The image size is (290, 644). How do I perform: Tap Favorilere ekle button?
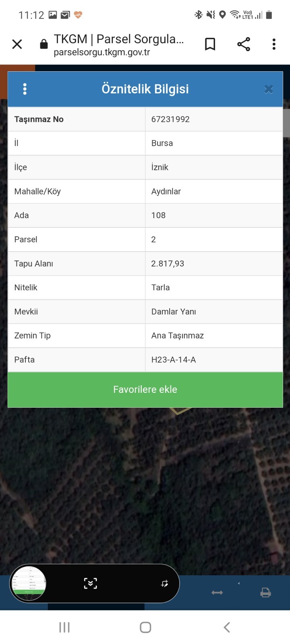click(x=145, y=389)
